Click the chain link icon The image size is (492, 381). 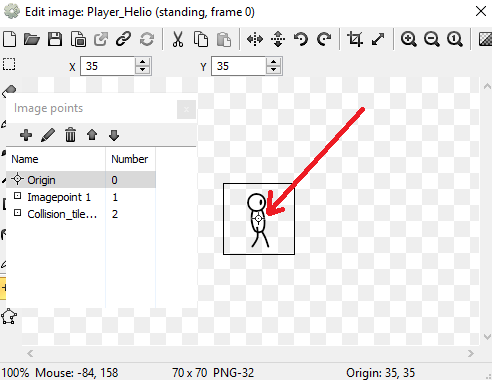[x=123, y=39]
